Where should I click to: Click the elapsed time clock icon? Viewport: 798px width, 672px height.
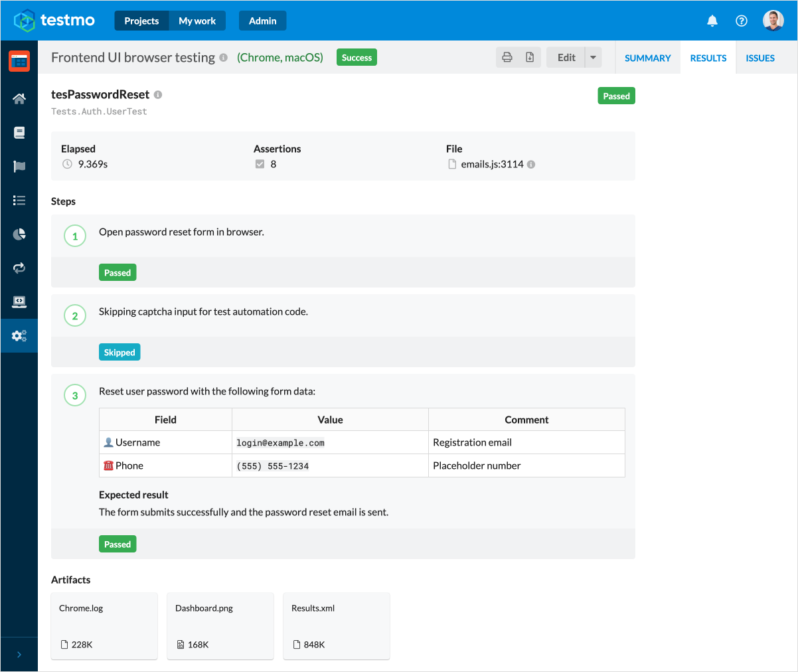click(67, 164)
